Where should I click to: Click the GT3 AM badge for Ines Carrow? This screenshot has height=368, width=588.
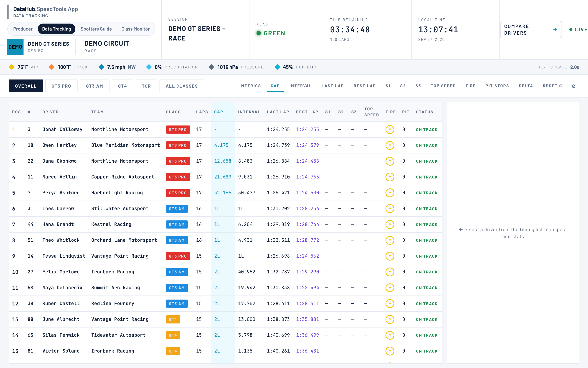click(x=177, y=209)
